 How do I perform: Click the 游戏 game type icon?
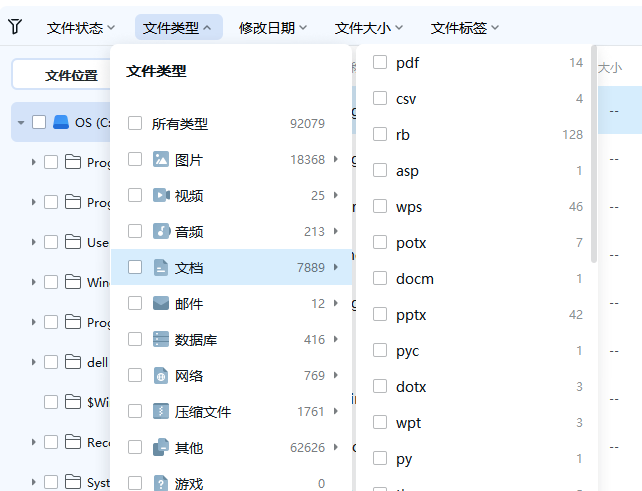click(161, 483)
